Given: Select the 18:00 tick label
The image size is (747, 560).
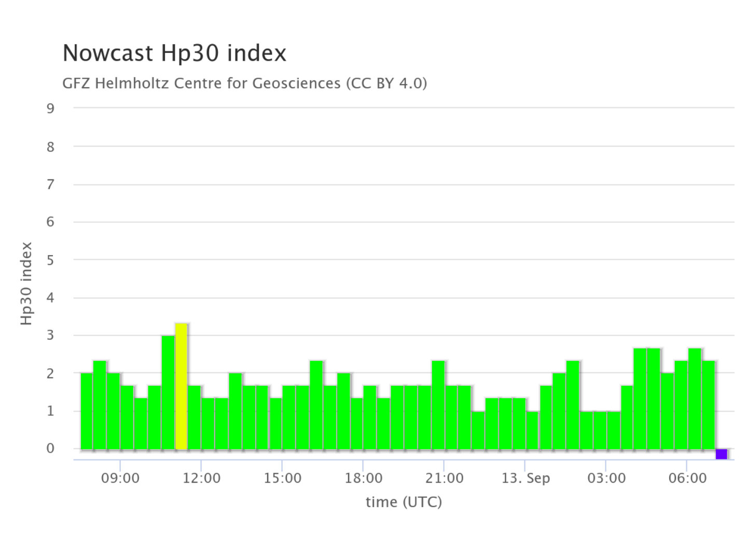Looking at the screenshot, I should point(363,478).
